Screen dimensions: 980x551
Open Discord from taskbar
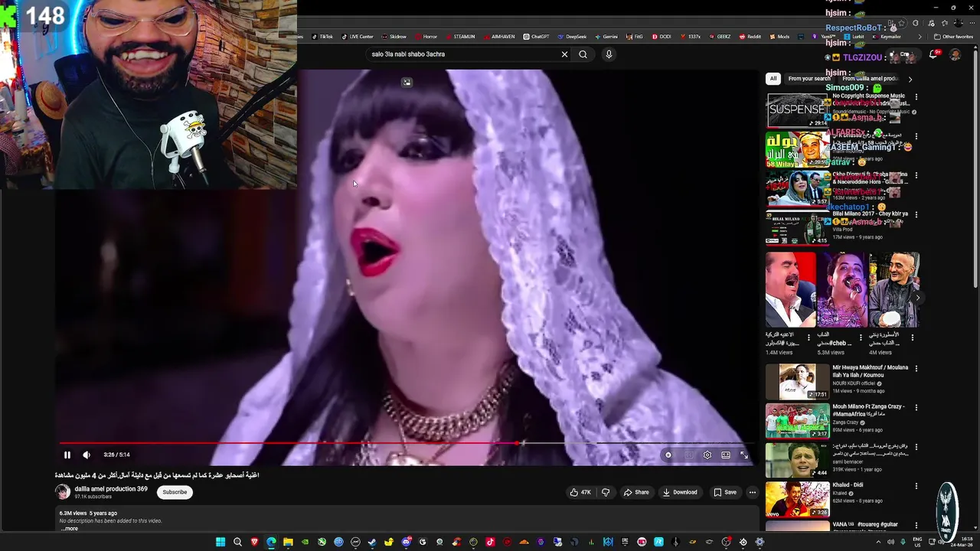click(x=406, y=542)
